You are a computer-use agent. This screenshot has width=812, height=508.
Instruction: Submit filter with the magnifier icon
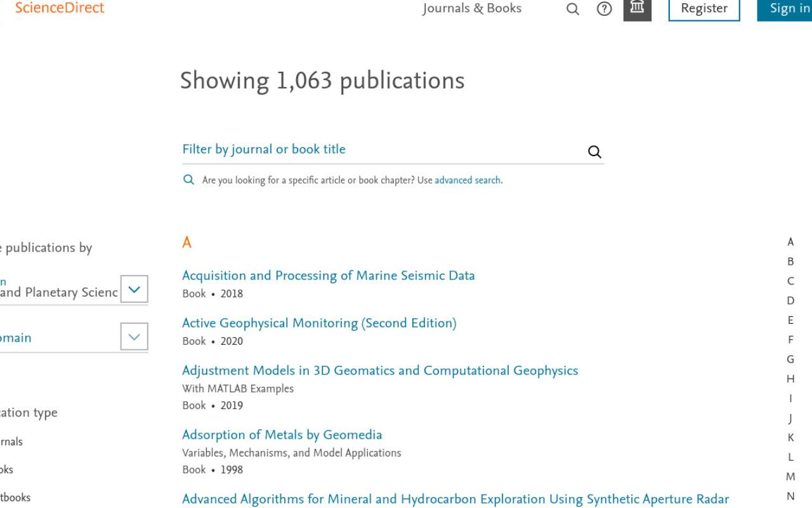click(594, 152)
